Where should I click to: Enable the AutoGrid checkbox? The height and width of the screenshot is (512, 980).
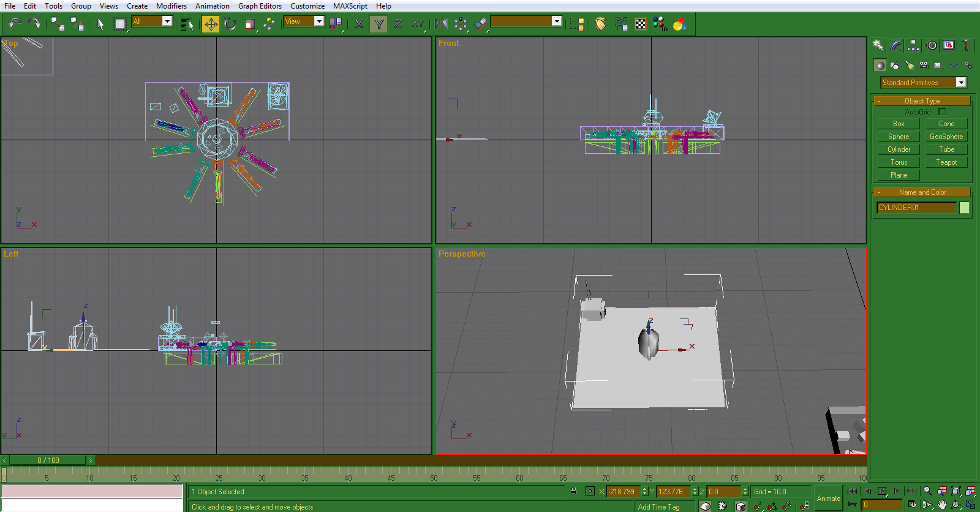(x=942, y=111)
